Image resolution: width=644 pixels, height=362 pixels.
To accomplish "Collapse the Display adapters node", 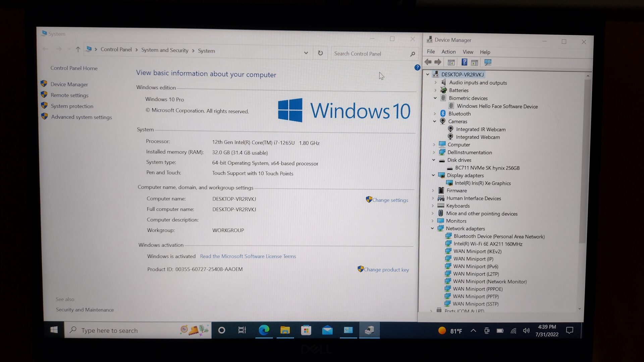I will 433,175.
